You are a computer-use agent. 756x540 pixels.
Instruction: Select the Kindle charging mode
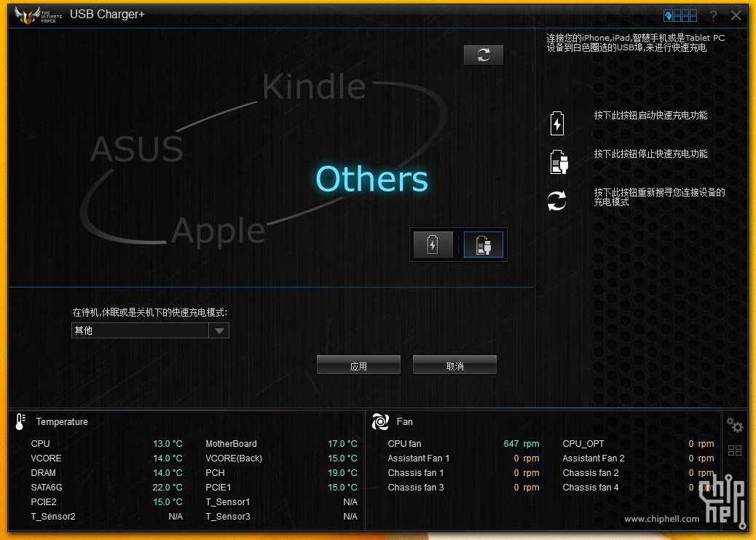click(x=314, y=87)
